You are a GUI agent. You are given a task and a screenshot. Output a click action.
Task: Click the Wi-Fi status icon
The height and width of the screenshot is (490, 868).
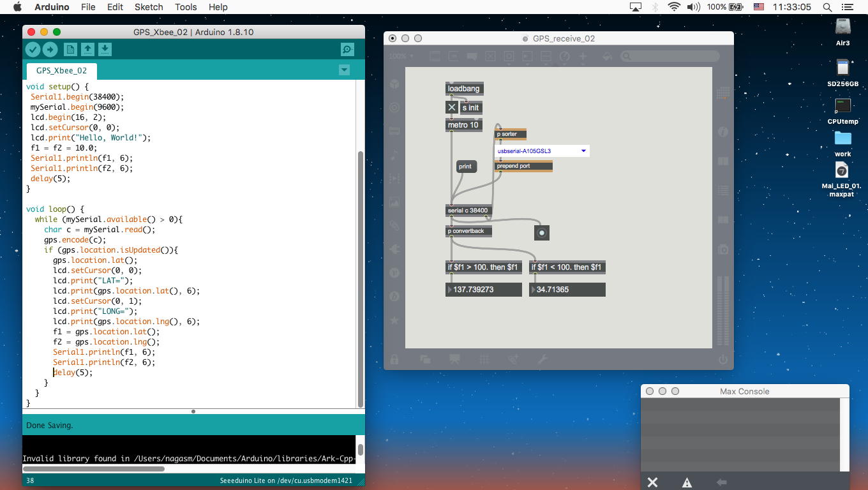(x=674, y=7)
